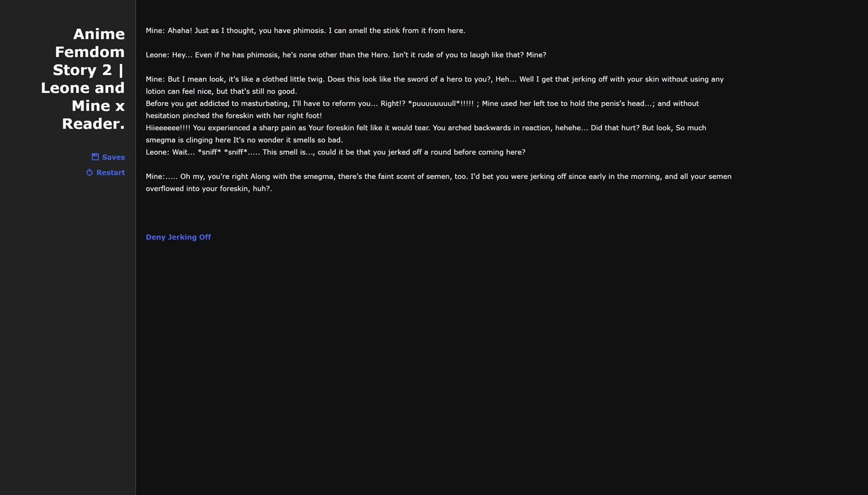Click the word "Anime" in the title
868x495 pixels.
99,34
